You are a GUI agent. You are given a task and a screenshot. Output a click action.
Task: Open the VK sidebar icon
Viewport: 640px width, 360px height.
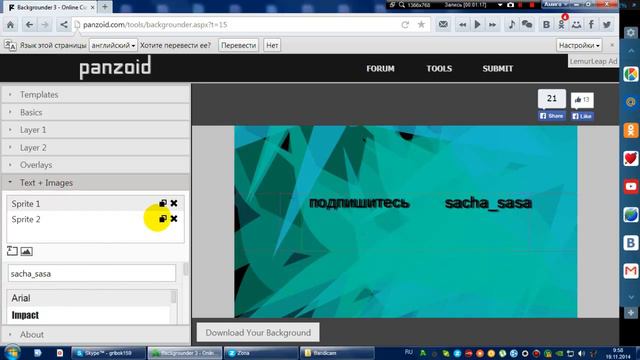point(631,243)
